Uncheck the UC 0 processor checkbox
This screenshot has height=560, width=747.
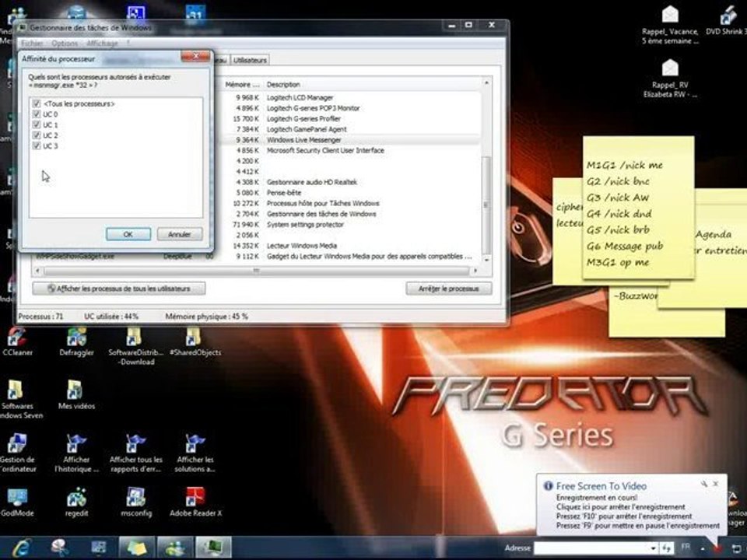pyautogui.click(x=37, y=114)
